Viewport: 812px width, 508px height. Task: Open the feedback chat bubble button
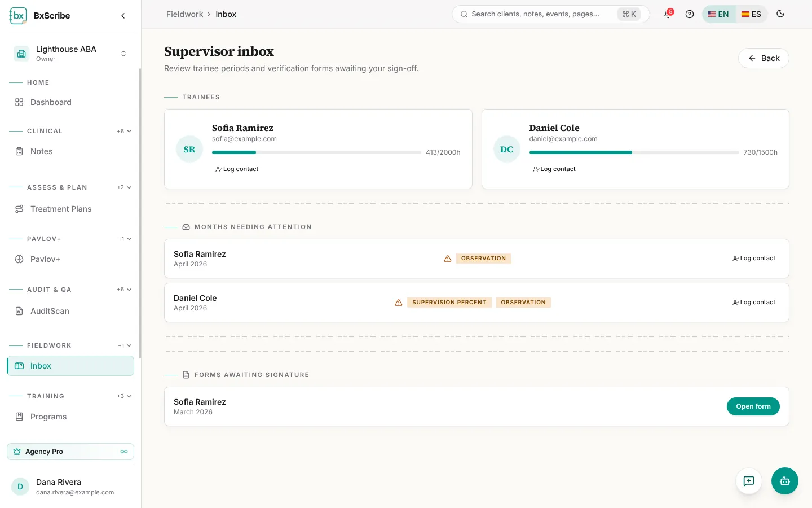click(x=749, y=481)
